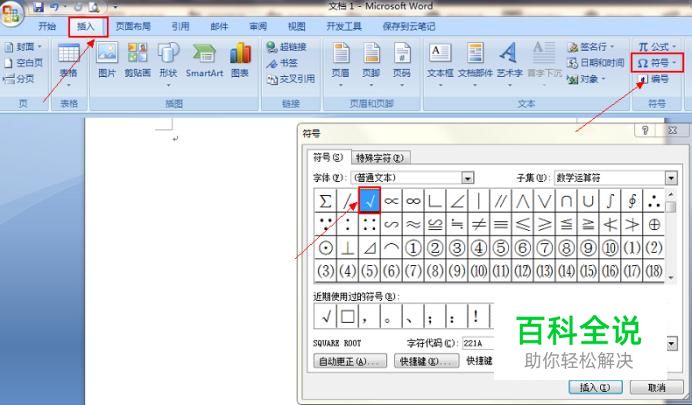Insert Date and Time (日期和时间)
This screenshot has height=405, width=692.
[x=596, y=63]
